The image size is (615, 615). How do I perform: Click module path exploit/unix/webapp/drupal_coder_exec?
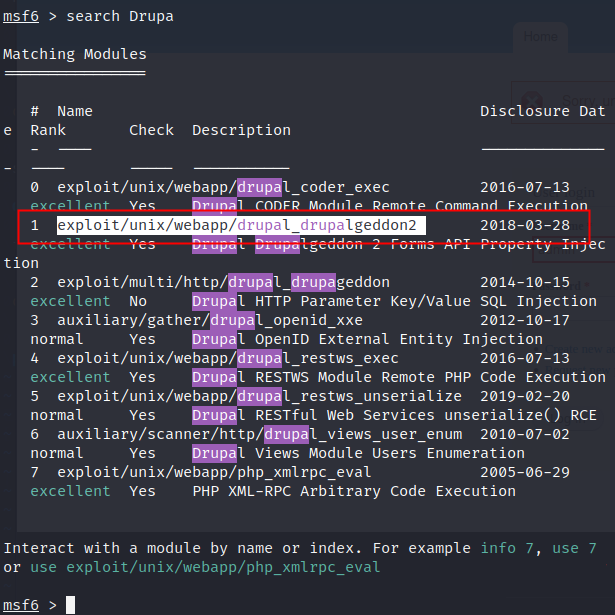click(223, 187)
